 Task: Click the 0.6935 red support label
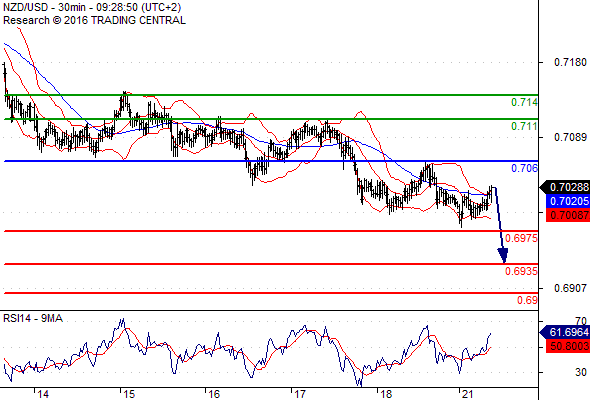click(x=521, y=271)
